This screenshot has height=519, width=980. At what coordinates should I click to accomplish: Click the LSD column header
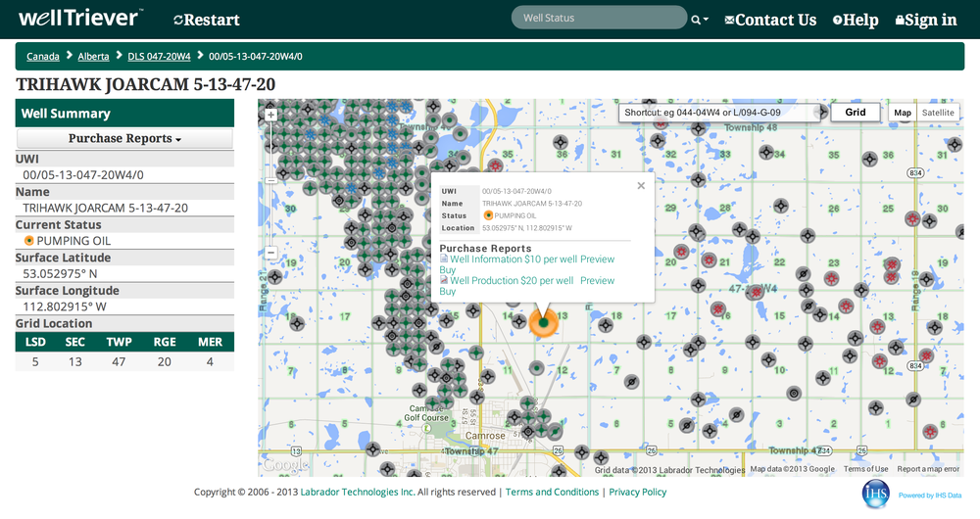[x=35, y=343]
